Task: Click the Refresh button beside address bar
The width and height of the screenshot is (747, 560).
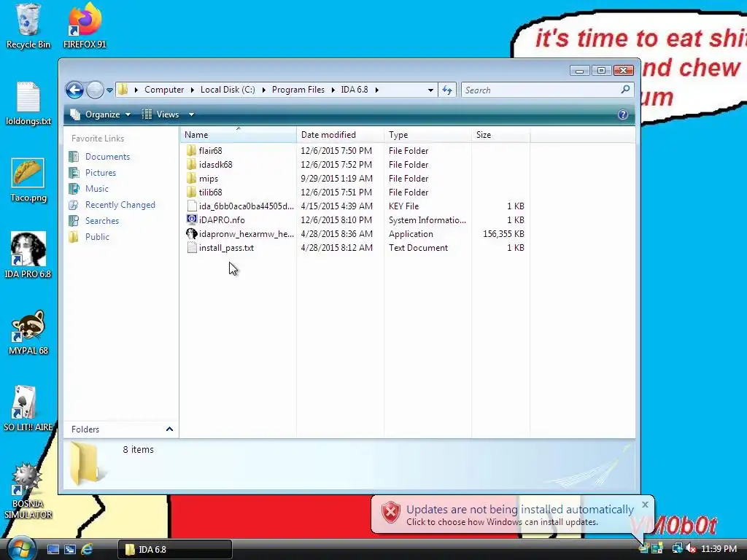Action: coord(447,90)
